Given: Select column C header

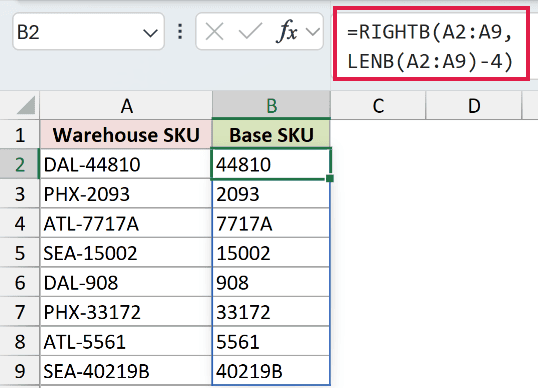Looking at the screenshot, I should click(378, 106).
